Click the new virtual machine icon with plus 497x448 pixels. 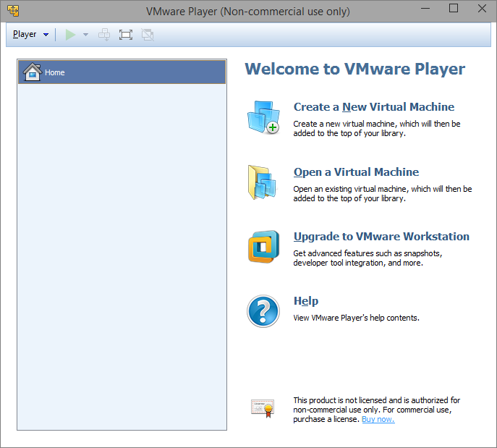coord(263,117)
